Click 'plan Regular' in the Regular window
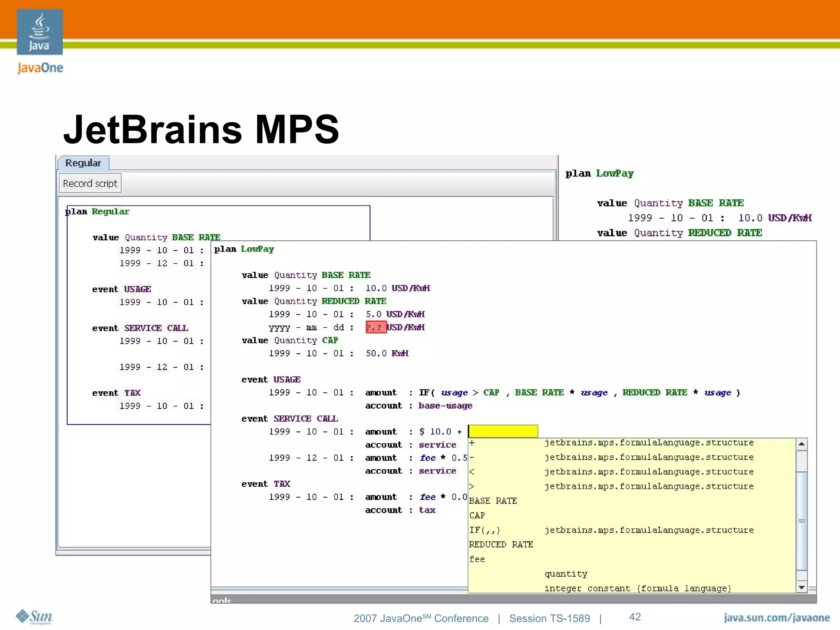This screenshot has height=630, width=840. click(x=98, y=212)
